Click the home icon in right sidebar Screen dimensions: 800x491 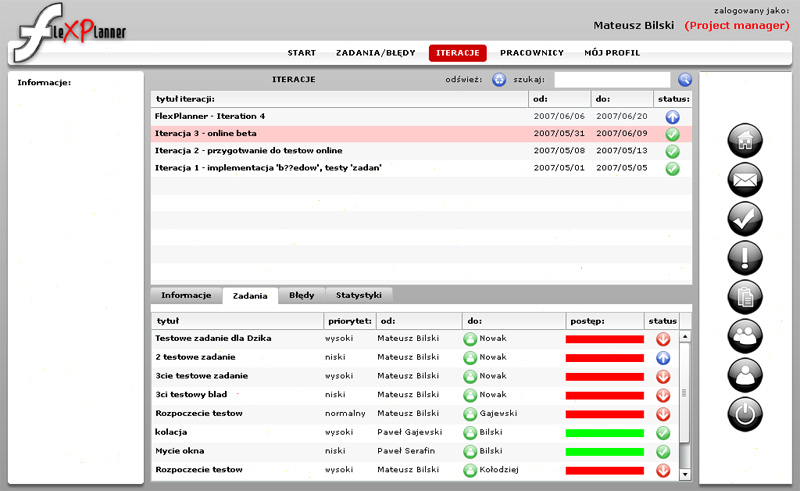coord(745,142)
